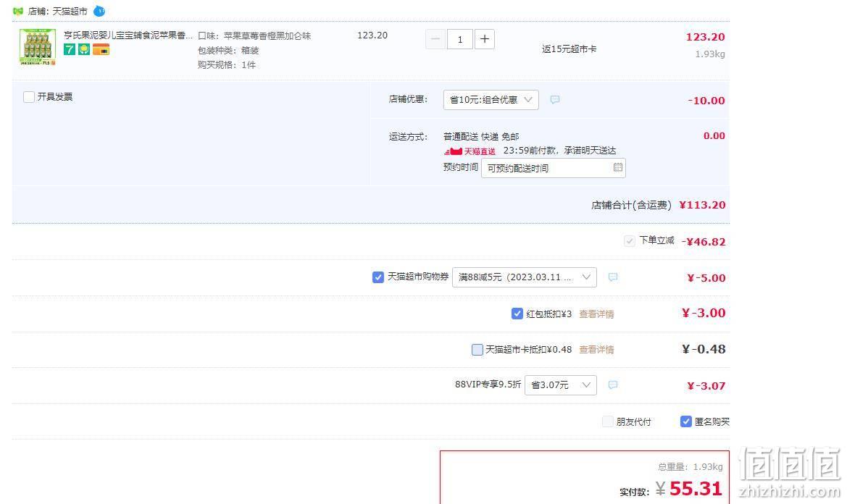Open 查看详情 for the red envelope deduction
Viewport: 847px width, 504px height.
(x=596, y=314)
